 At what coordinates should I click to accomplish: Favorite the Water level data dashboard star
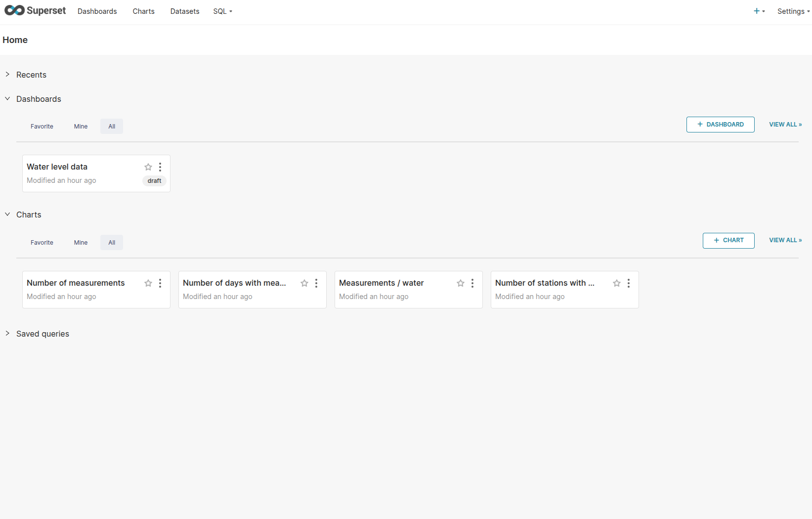point(148,167)
